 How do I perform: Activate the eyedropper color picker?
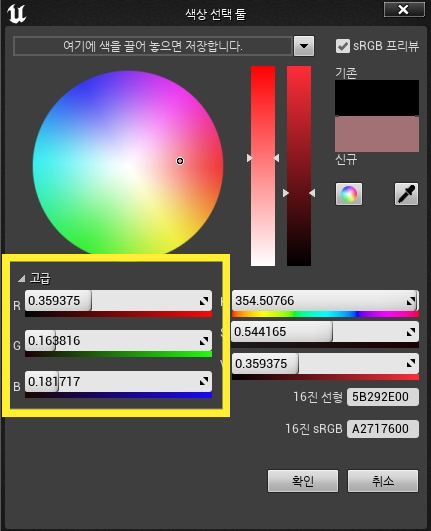tap(406, 194)
